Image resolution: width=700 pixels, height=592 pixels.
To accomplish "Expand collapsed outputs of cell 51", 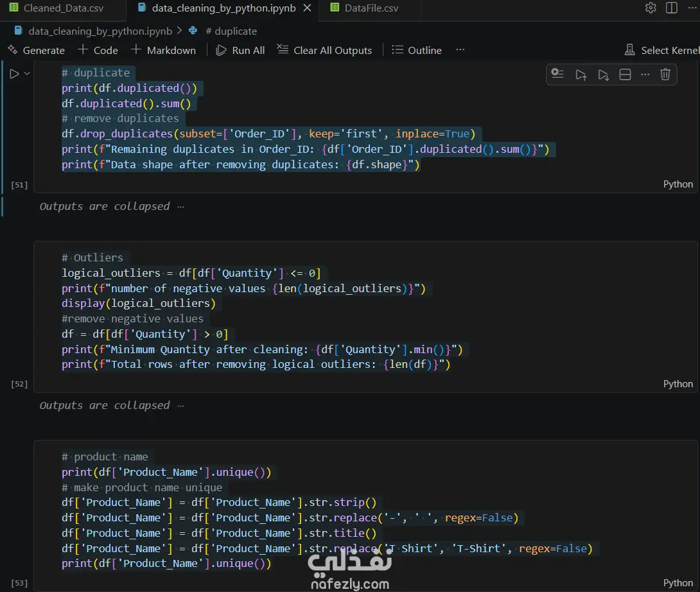I will point(180,207).
